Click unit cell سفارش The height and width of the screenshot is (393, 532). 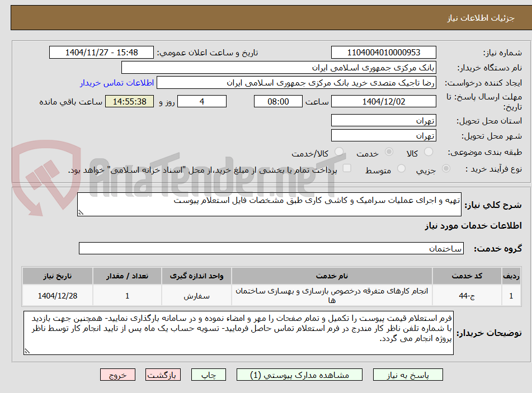196,296
